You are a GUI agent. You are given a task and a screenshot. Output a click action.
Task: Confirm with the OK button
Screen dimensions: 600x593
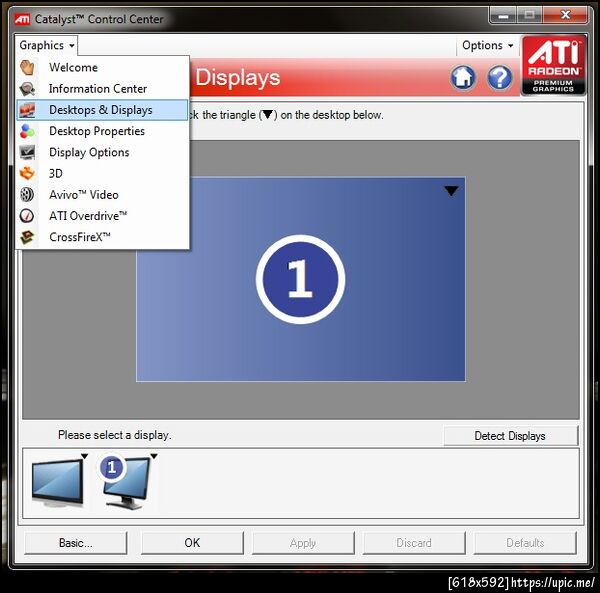[x=192, y=543]
